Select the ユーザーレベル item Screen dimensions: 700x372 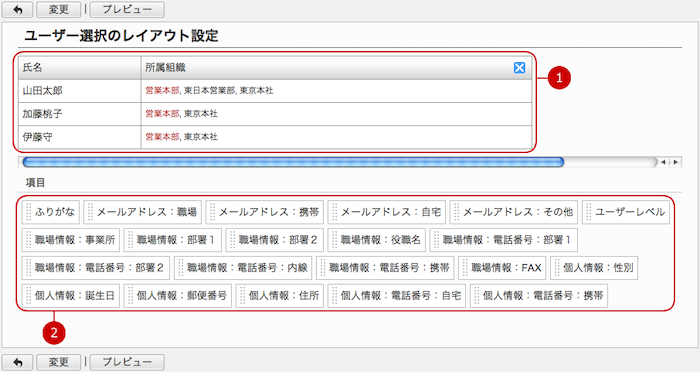[x=625, y=212]
